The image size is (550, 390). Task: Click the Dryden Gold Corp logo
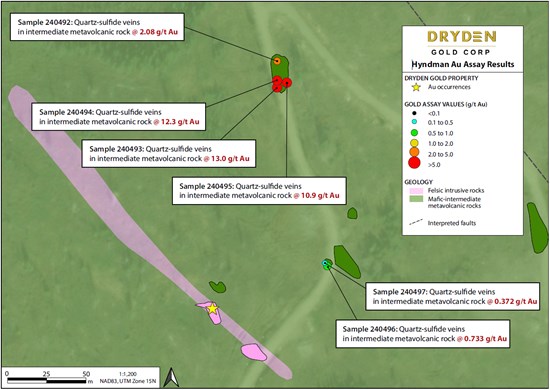pyautogui.click(x=462, y=43)
